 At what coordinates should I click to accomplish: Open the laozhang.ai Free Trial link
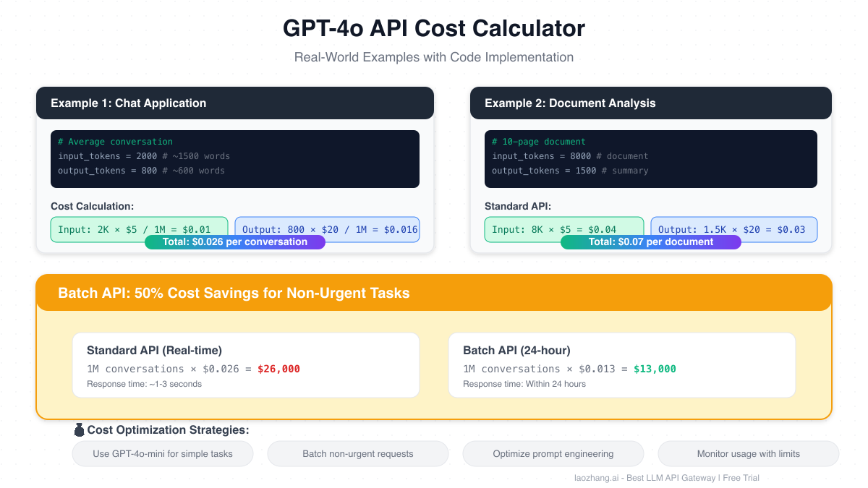click(665, 477)
